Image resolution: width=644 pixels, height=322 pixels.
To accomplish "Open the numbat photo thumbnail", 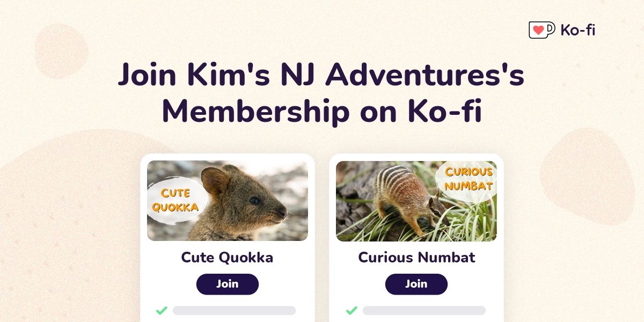I will point(416,201).
